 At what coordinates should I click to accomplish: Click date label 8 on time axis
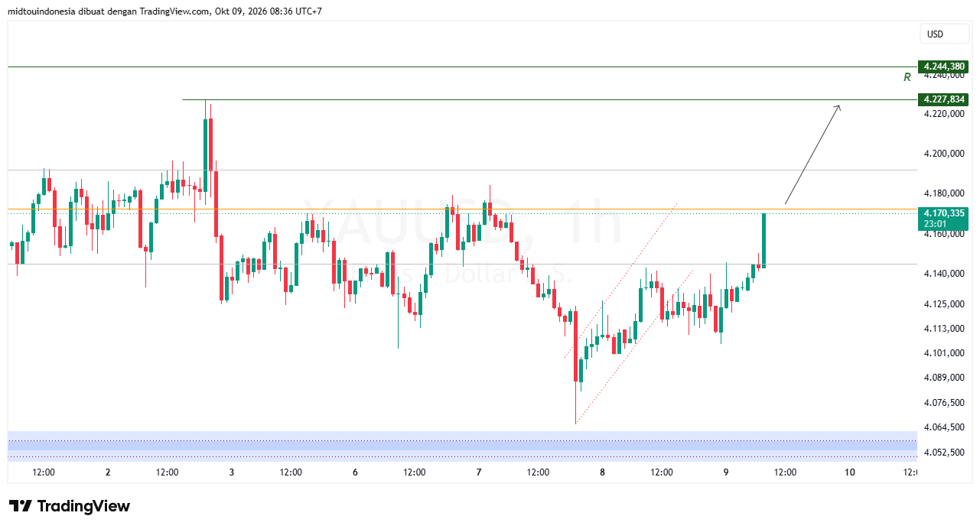point(603,472)
